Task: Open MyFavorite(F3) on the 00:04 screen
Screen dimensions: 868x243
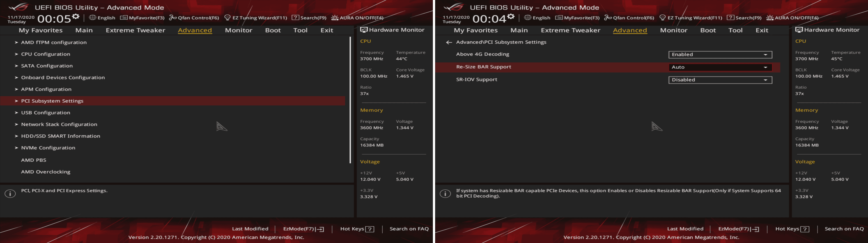Action: pos(577,18)
